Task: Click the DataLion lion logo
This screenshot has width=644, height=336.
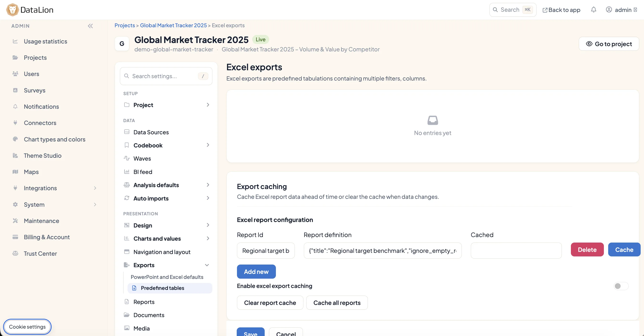Action: [x=12, y=10]
